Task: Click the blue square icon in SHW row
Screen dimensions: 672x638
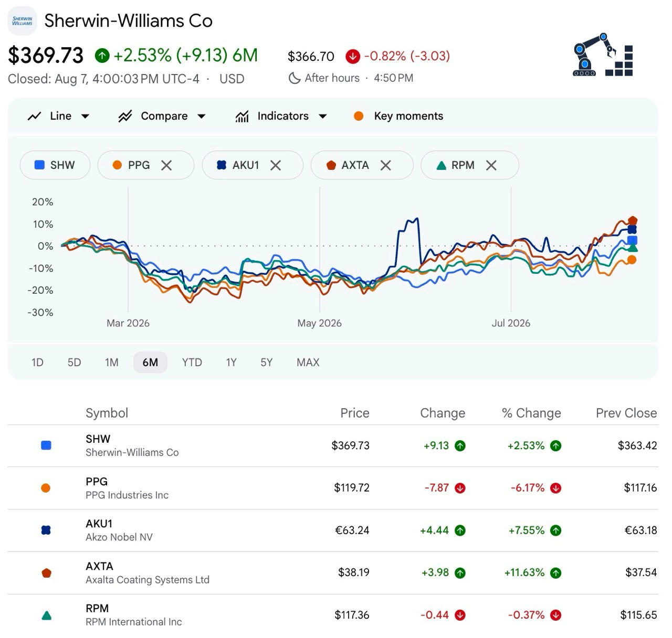Action: (46, 445)
